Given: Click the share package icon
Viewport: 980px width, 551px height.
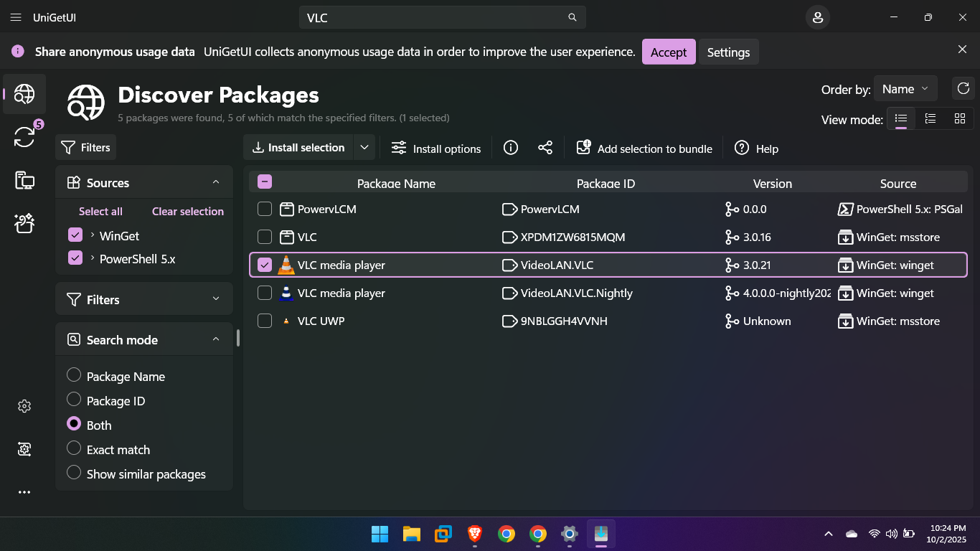Looking at the screenshot, I should click(x=545, y=148).
